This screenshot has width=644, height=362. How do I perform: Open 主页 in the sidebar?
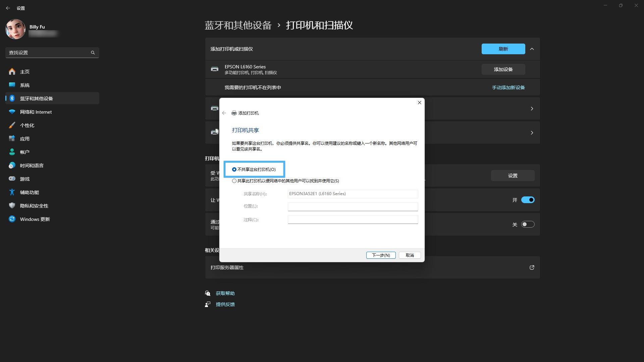pos(52,72)
